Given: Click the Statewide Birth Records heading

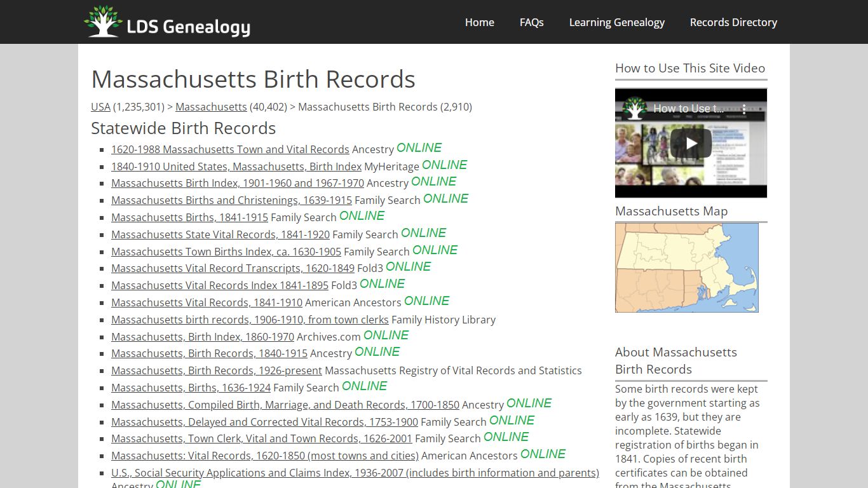Looking at the screenshot, I should pos(183,128).
